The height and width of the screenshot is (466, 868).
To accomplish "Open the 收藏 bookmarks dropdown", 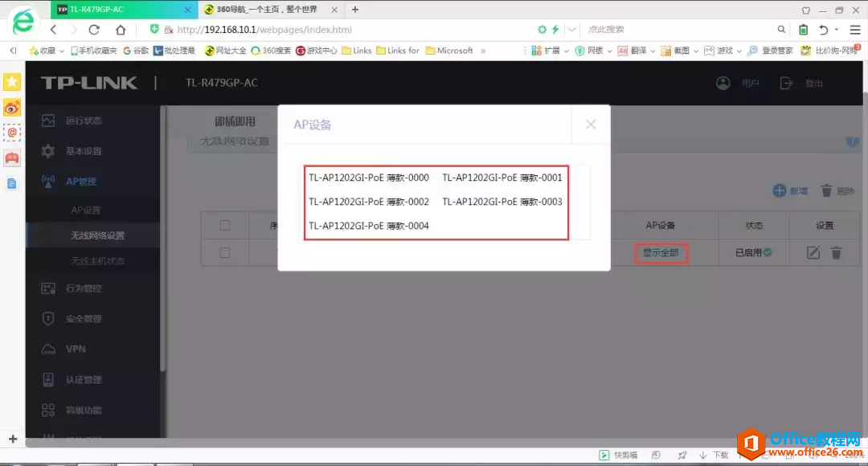I will point(47,51).
